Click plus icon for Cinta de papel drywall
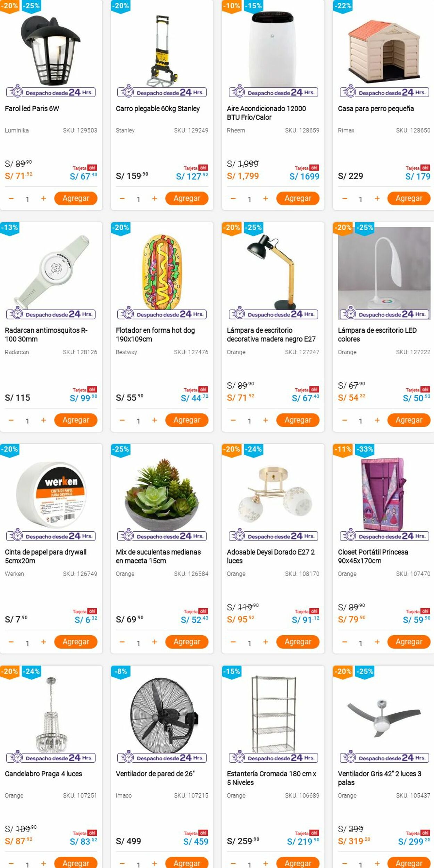434x868 pixels. pos(43,642)
